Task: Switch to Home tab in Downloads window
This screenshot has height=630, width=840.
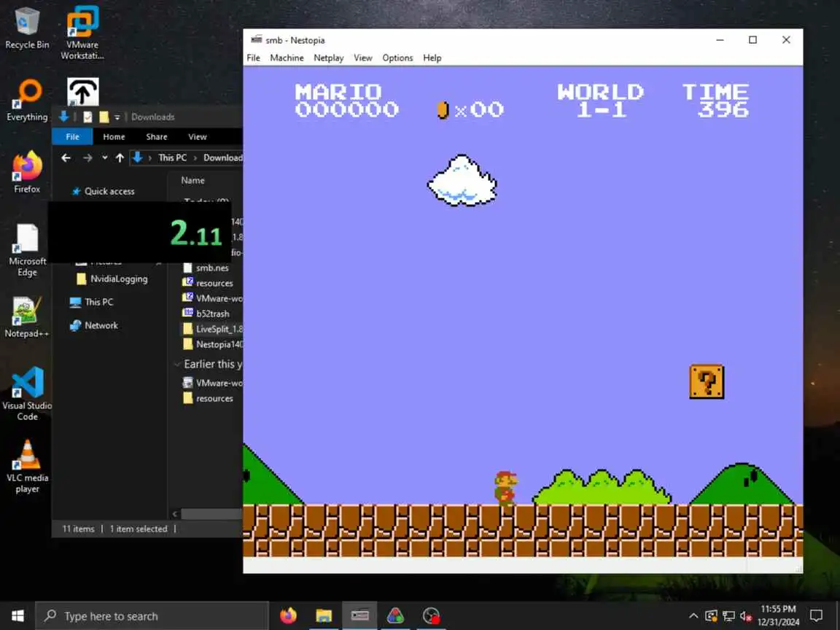Action: click(114, 136)
